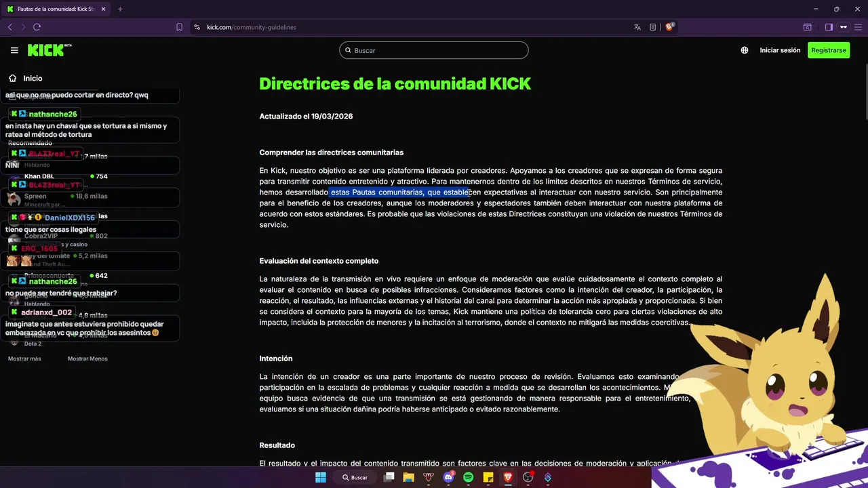Open Discord from the taskbar
The height and width of the screenshot is (488, 868).
tap(448, 477)
